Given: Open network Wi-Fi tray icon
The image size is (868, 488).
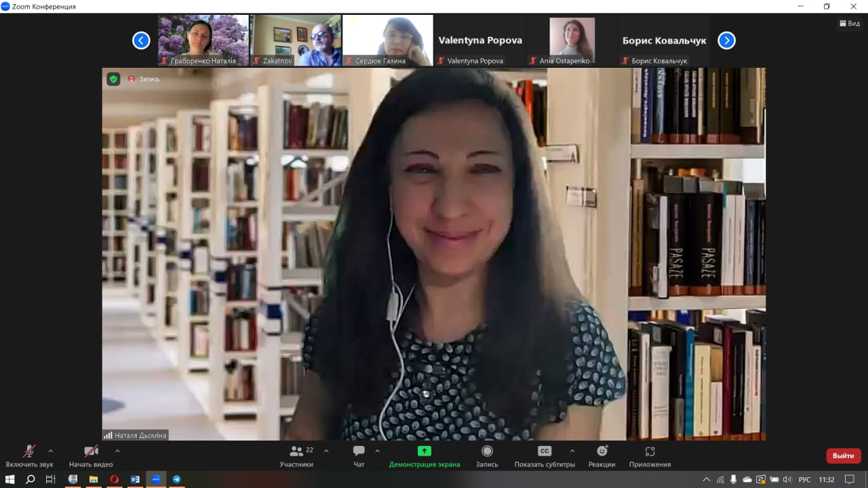Looking at the screenshot, I should 720,480.
